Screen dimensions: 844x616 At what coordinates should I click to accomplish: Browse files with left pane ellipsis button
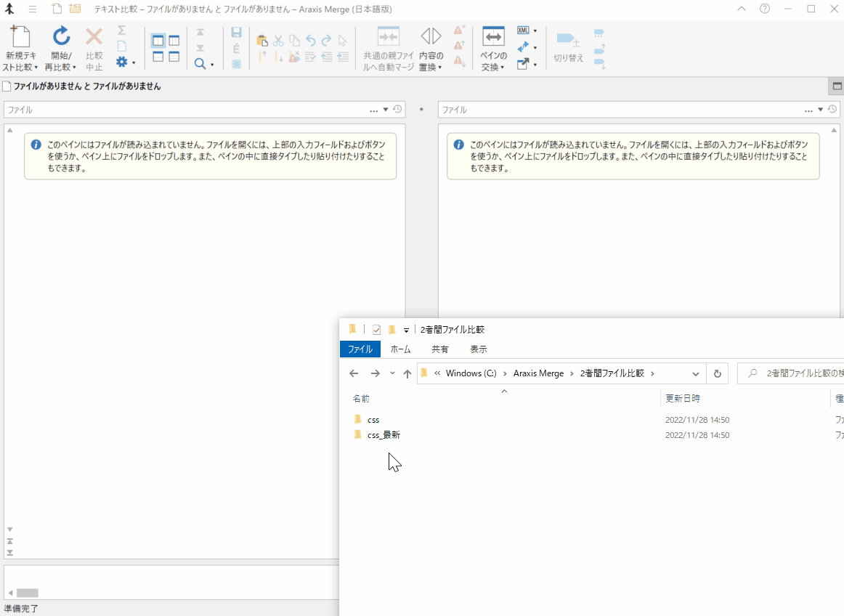tap(373, 110)
